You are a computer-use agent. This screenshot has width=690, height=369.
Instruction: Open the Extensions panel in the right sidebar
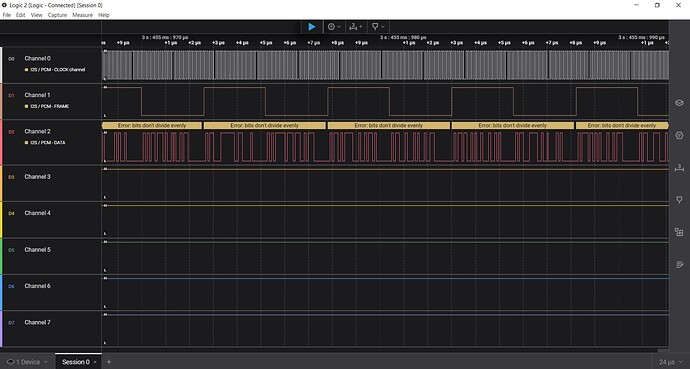tap(679, 232)
